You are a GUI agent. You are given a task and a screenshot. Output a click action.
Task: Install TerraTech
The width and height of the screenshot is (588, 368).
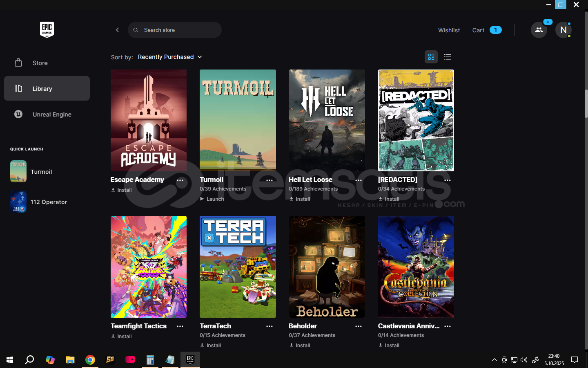(x=210, y=346)
